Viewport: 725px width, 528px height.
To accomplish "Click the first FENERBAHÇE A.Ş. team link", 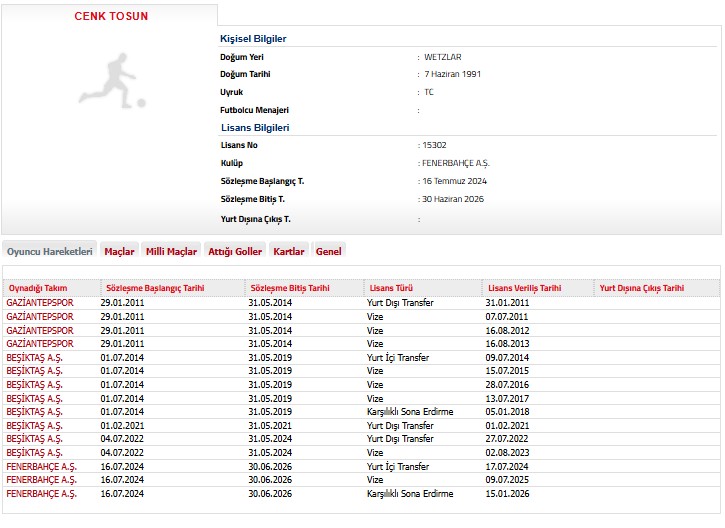I will pyautogui.click(x=41, y=466).
